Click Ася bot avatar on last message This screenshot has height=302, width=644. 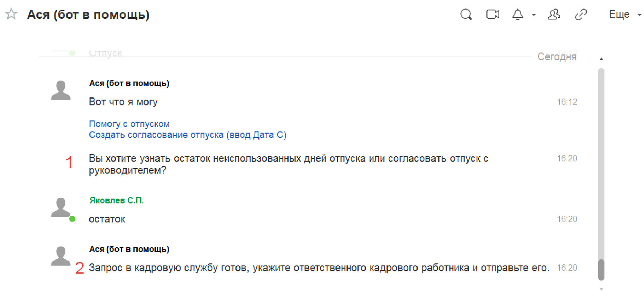click(x=61, y=256)
